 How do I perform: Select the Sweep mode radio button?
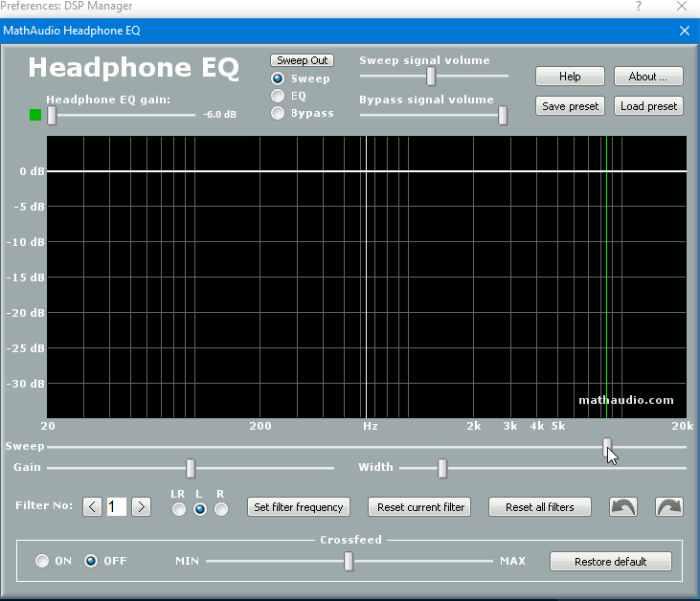point(278,78)
